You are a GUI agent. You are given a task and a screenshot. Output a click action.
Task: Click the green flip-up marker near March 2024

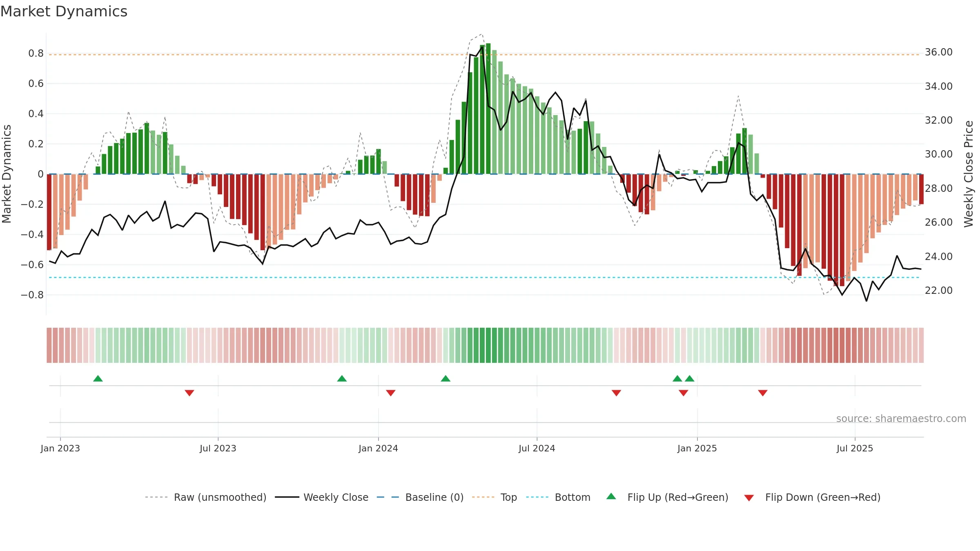click(x=445, y=378)
